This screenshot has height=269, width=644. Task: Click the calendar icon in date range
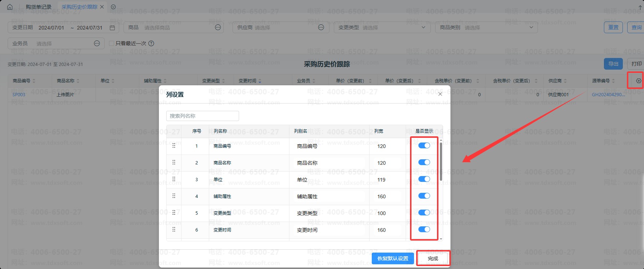coord(112,28)
